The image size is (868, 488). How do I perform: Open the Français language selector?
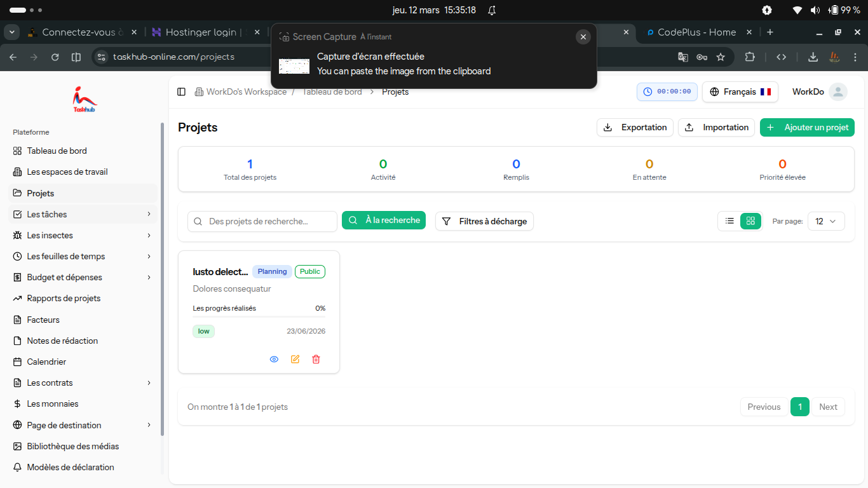coord(740,91)
